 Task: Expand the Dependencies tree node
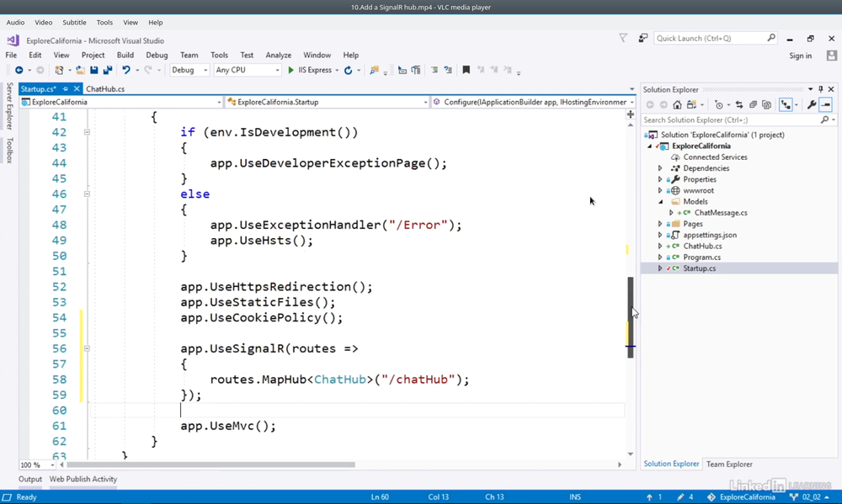pos(660,168)
